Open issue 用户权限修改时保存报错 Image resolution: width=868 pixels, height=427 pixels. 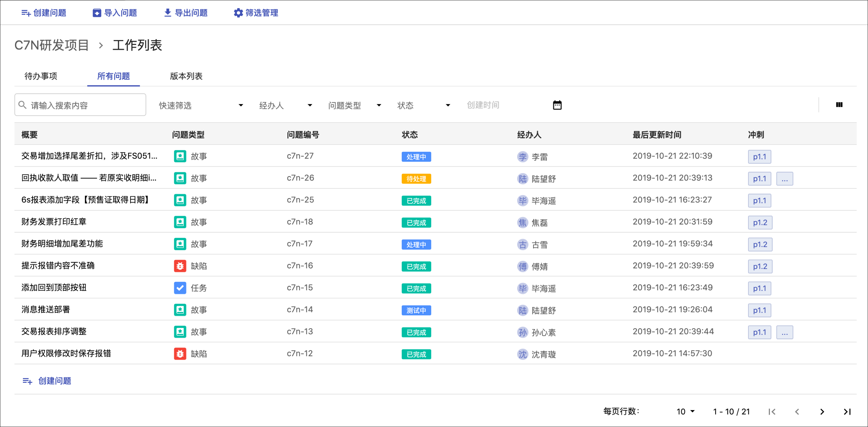click(66, 353)
